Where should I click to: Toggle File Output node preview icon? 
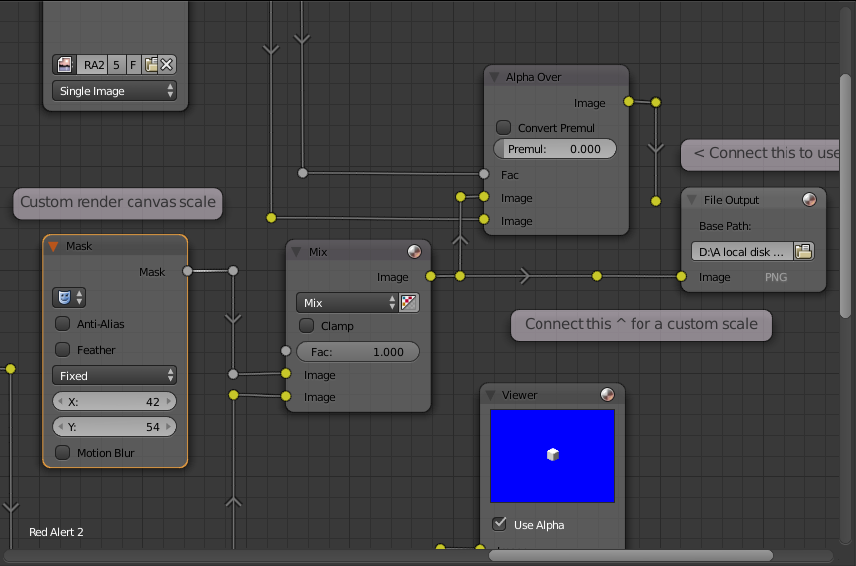(809, 200)
